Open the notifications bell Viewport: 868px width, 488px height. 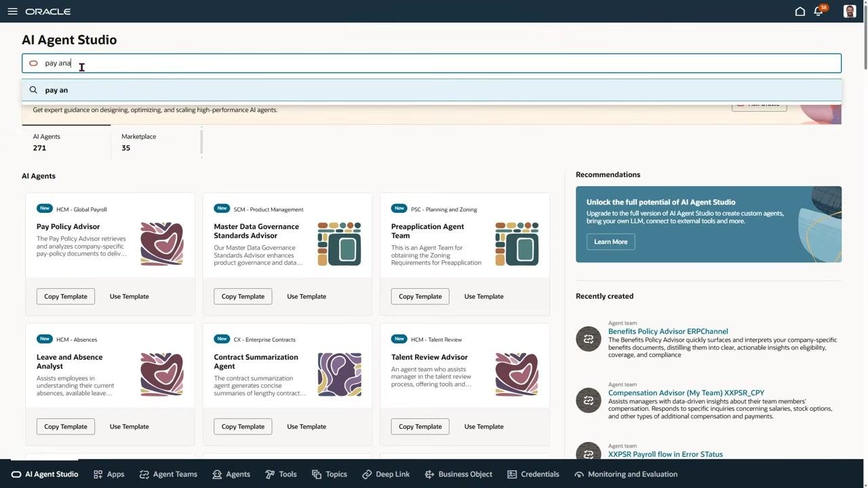pos(819,11)
